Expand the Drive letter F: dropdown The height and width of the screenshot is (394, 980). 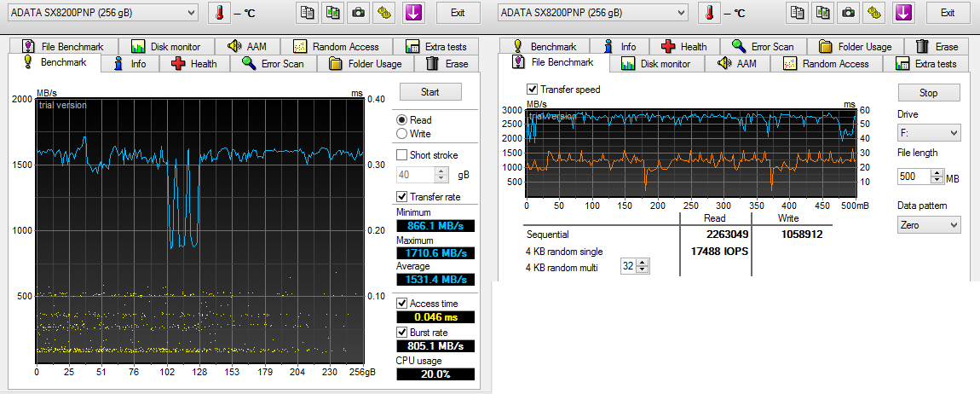coord(929,133)
